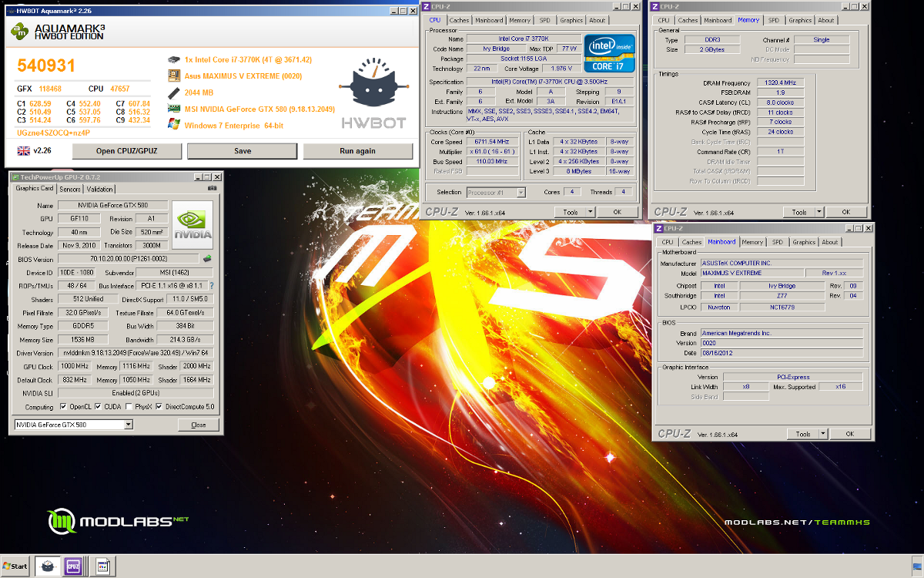Click the RAM stick icon beside 2044 MB
This screenshot has height=578, width=924.
pos(174,92)
